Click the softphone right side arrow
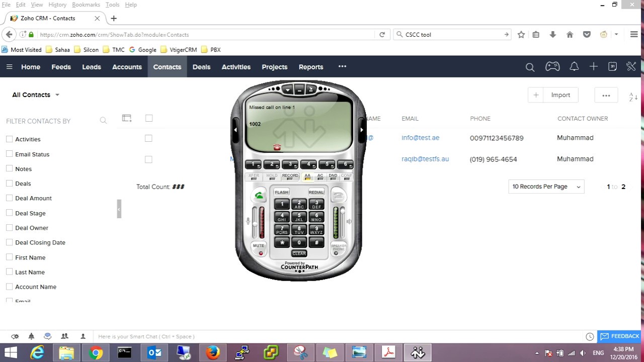Image resolution: width=644 pixels, height=362 pixels. (361, 130)
